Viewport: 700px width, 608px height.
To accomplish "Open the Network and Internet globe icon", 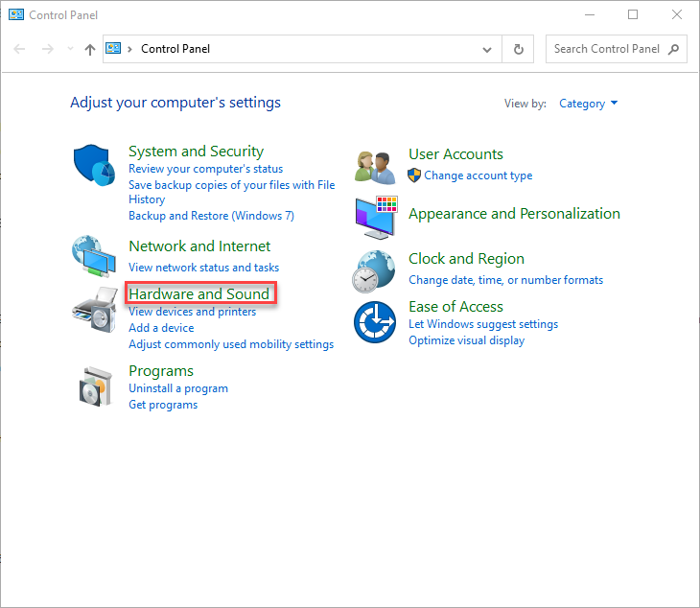I will 94,256.
